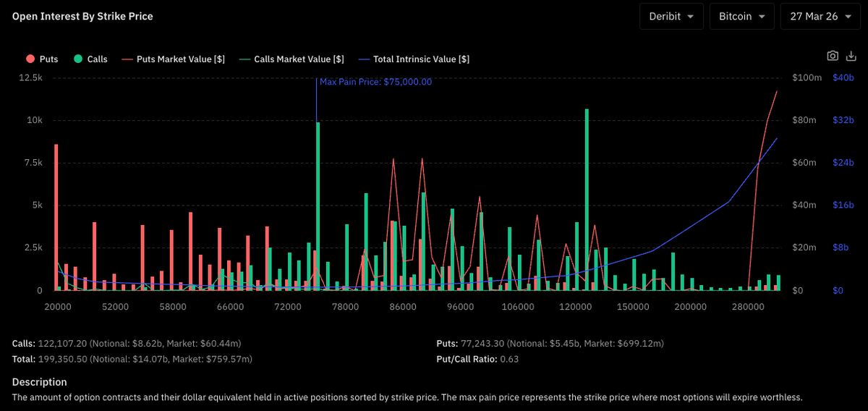This screenshot has height=411, width=868.
Task: Click the tallest green call bar near 120000
Action: 587,200
